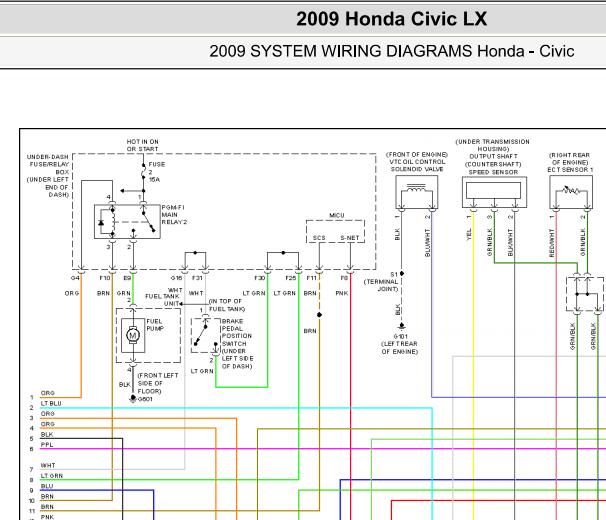Click the "G501" ground label
Image resolution: width=606 pixels, height=520 pixels.
click(145, 399)
